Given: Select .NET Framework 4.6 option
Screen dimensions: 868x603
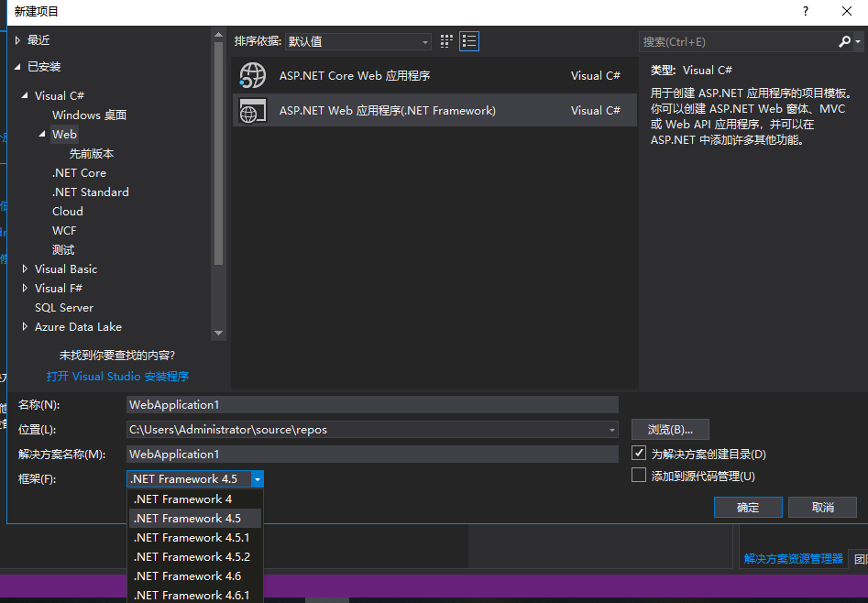Looking at the screenshot, I should pyautogui.click(x=195, y=576).
